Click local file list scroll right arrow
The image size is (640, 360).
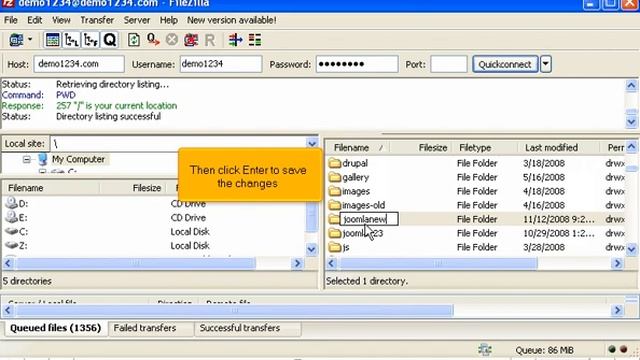(298, 263)
